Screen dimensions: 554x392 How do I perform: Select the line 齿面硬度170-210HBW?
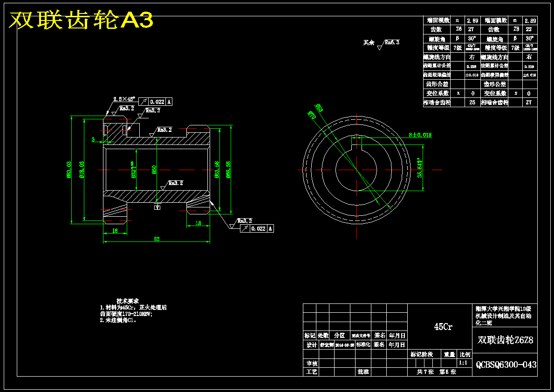pyautogui.click(x=126, y=314)
